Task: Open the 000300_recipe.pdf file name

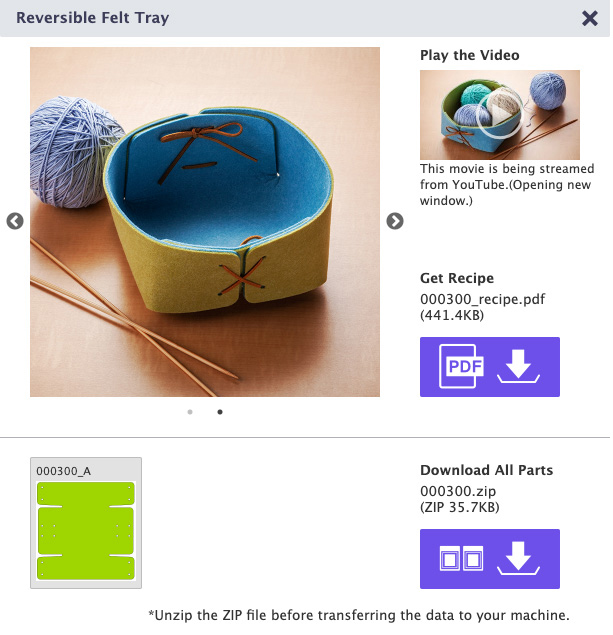Action: click(x=482, y=299)
